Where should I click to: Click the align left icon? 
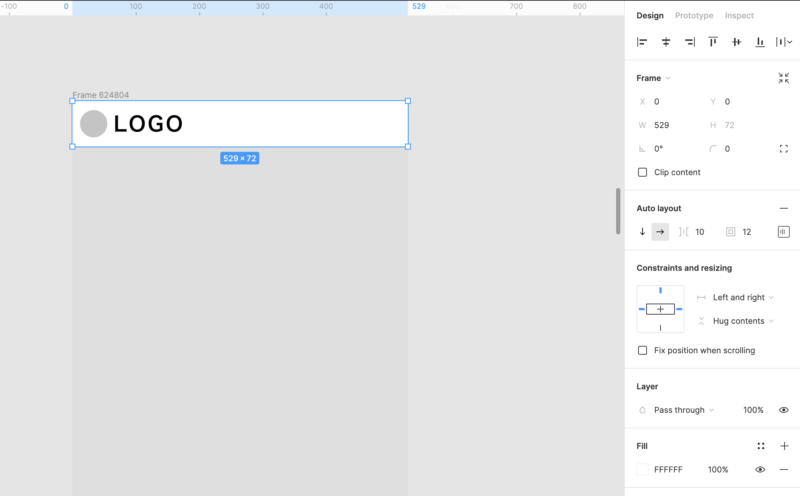pyautogui.click(x=642, y=42)
